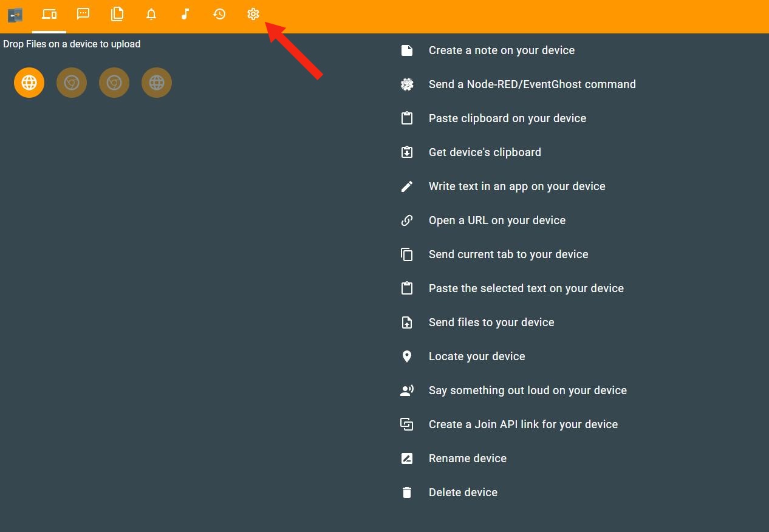Select the highlighted globe device icon
Image resolution: width=769 pixels, height=532 pixels.
pyautogui.click(x=29, y=83)
